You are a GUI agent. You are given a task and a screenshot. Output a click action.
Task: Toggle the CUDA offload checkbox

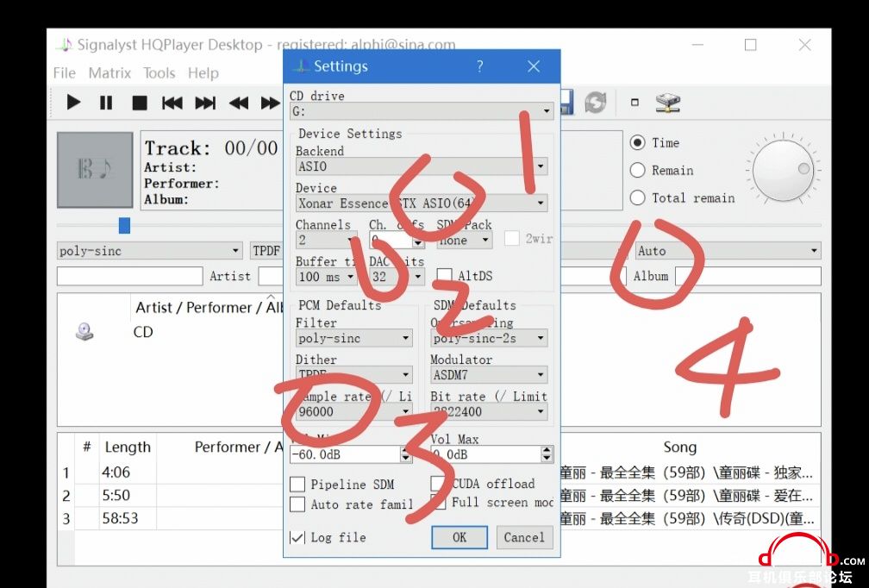pos(438,484)
